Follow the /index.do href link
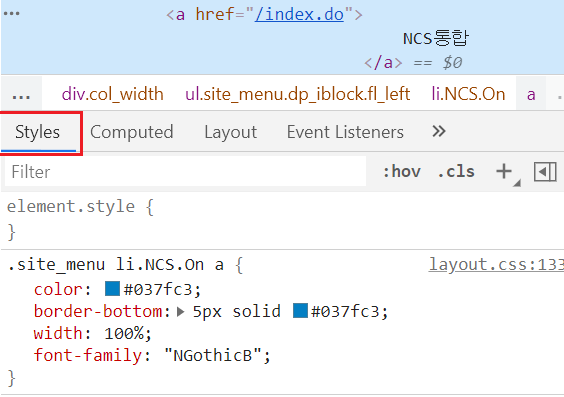 click(x=299, y=14)
